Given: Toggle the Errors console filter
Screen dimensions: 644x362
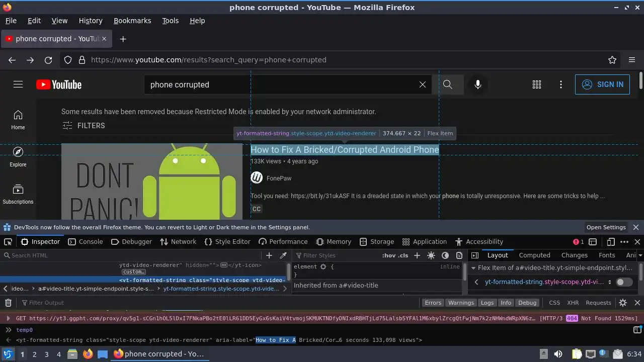Looking at the screenshot, I should pyautogui.click(x=433, y=303).
